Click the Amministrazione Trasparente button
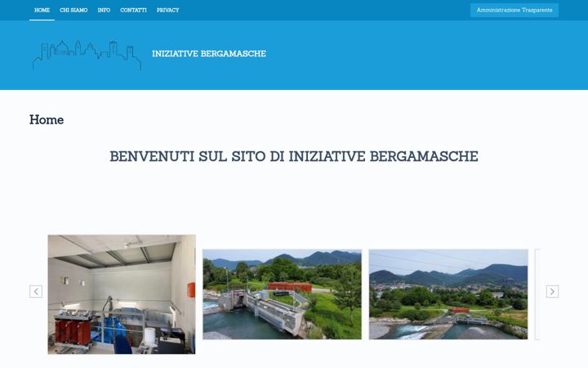 [x=514, y=10]
